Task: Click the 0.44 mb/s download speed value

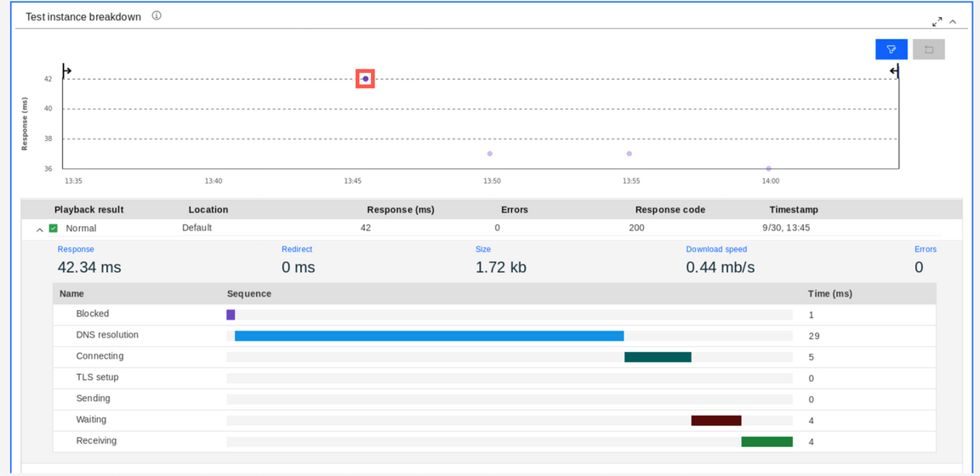Action: (x=720, y=268)
